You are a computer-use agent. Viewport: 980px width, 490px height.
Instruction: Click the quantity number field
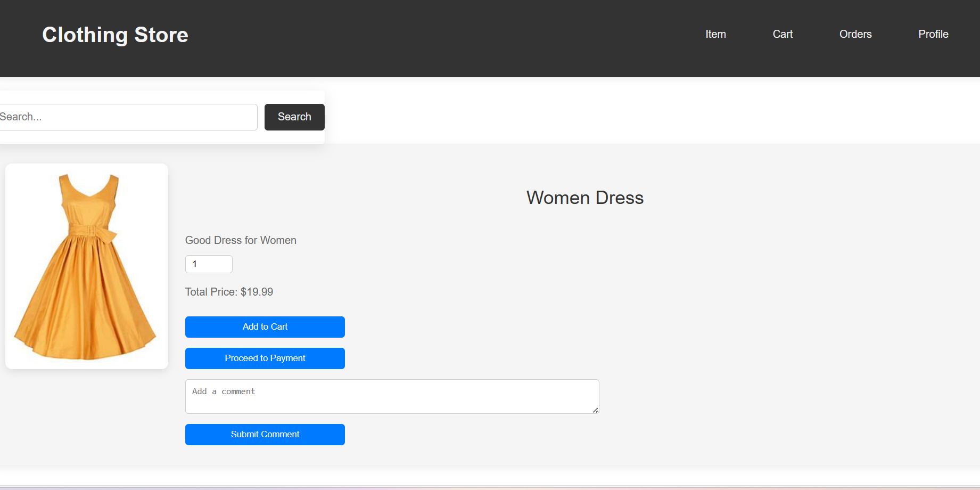click(x=209, y=264)
